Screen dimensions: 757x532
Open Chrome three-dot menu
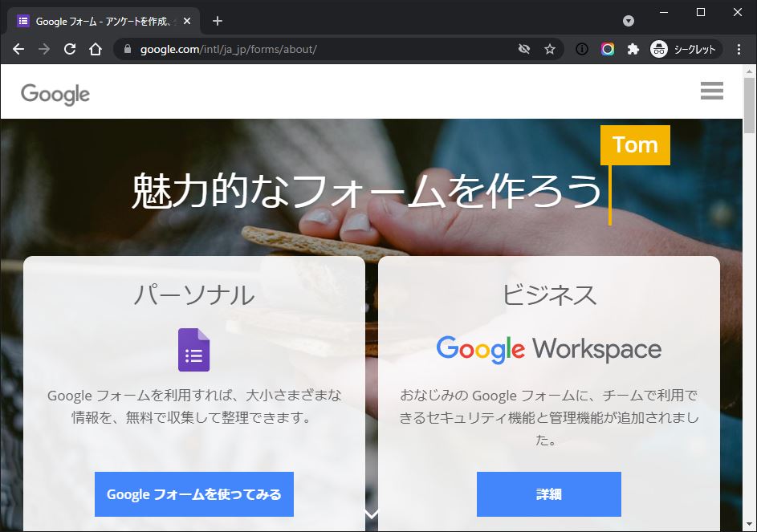739,49
